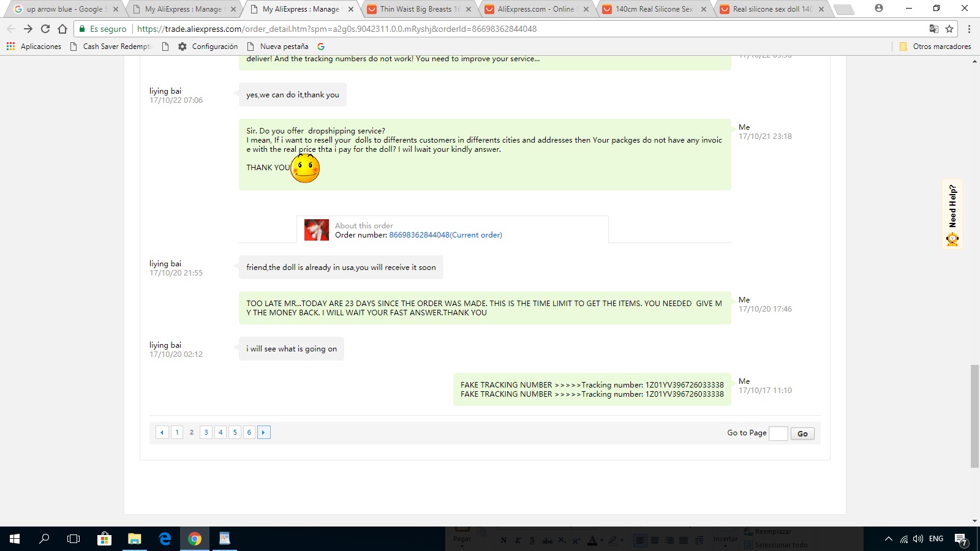
Task: Click the 'Sir. Do you offer dropshipping service?' message
Action: coord(485,154)
